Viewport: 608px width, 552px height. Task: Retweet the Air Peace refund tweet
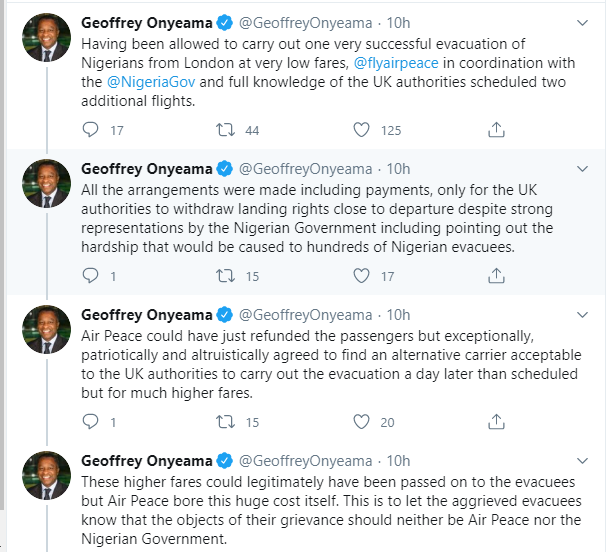(x=226, y=422)
